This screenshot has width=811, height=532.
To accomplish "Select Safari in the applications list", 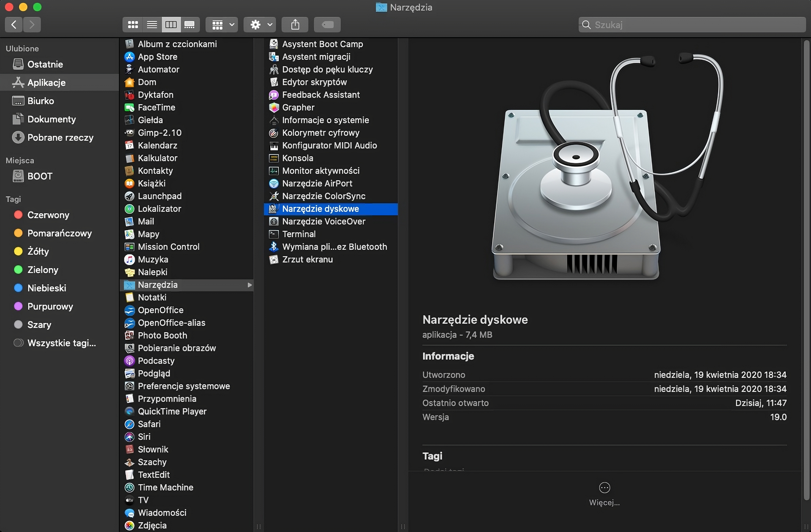I will click(149, 424).
